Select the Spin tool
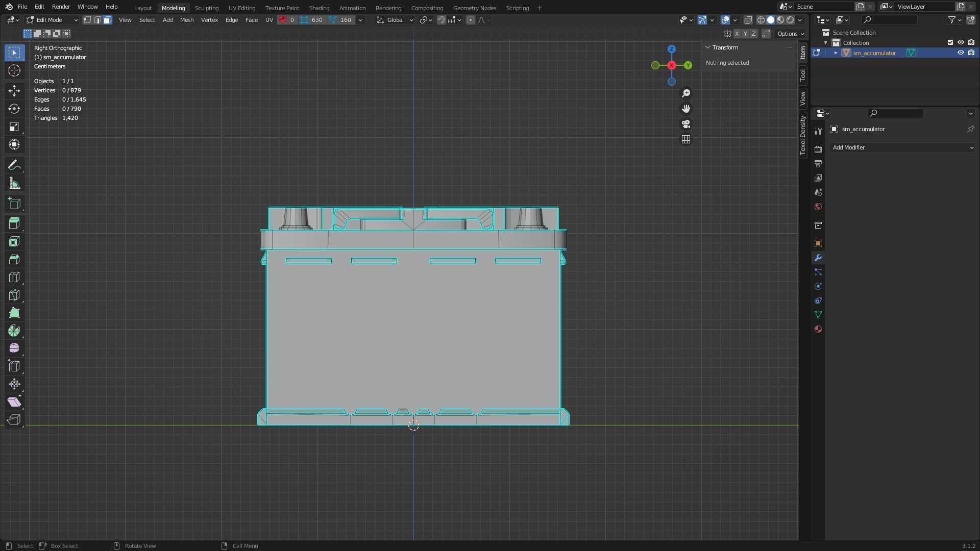The width and height of the screenshot is (980, 551). click(x=14, y=331)
